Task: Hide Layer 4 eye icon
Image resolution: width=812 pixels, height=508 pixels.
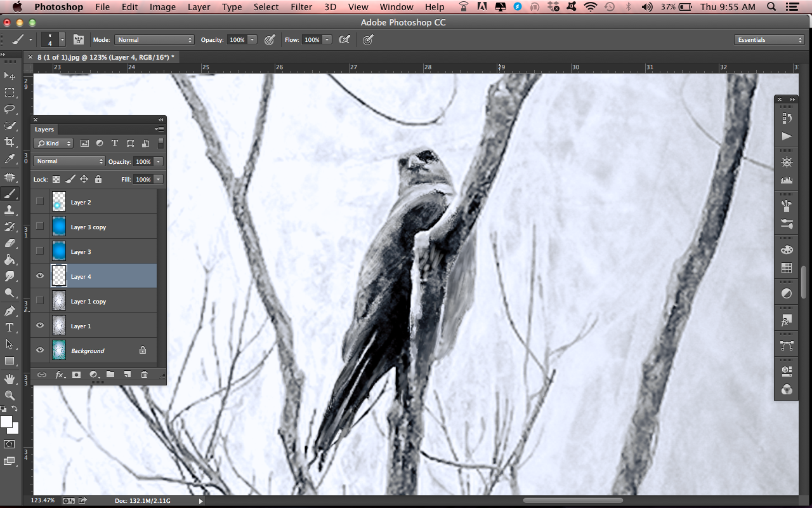Action: pos(40,276)
